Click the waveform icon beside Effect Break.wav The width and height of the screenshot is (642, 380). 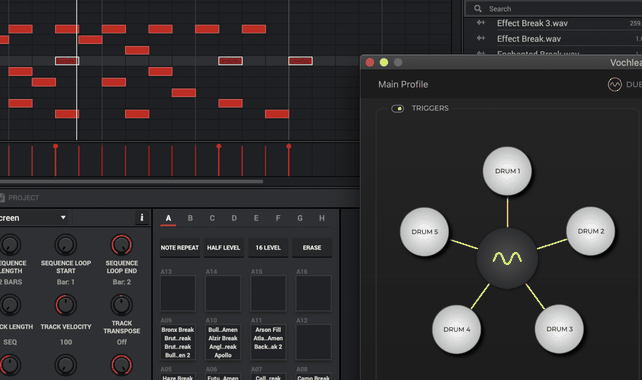(481, 38)
